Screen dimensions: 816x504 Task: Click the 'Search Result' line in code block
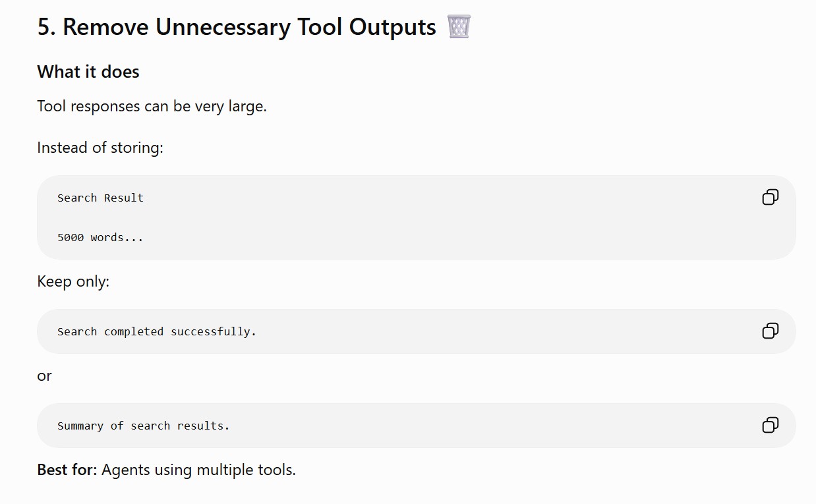point(100,198)
